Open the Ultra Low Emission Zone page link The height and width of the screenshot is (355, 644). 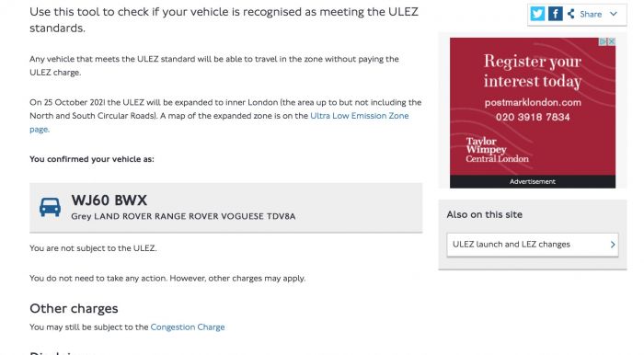click(219, 122)
